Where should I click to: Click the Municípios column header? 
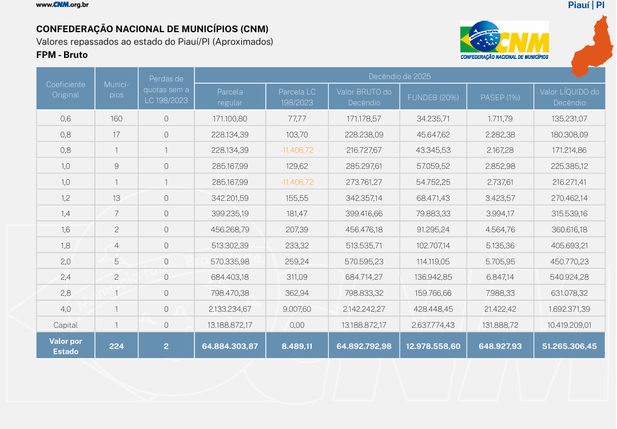coord(116,89)
